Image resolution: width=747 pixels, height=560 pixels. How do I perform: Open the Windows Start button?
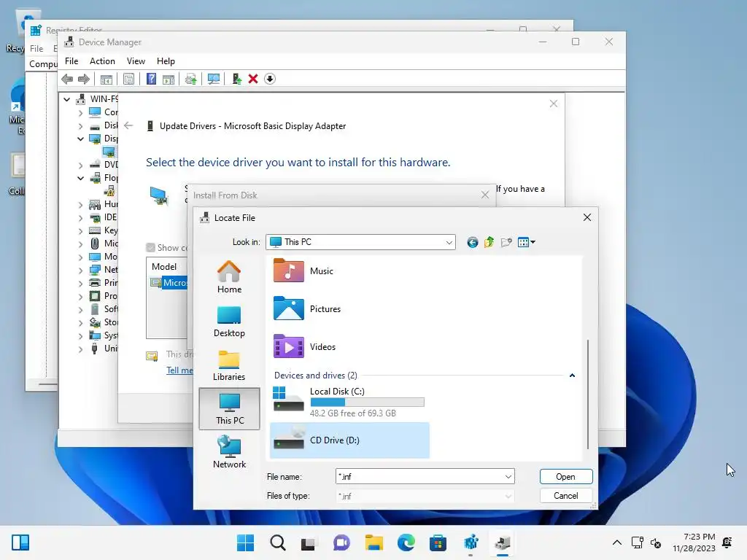[x=245, y=542]
